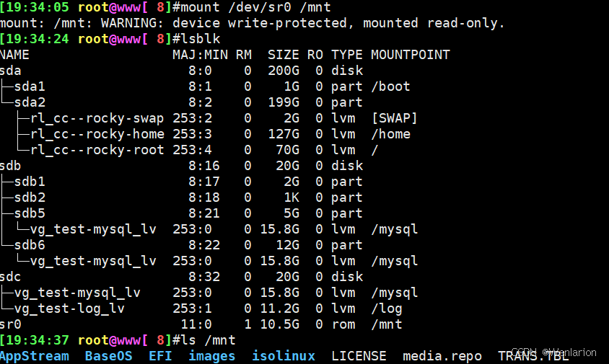The image size is (609, 364).
Task: Click the media.repo file name
Action: (x=442, y=356)
